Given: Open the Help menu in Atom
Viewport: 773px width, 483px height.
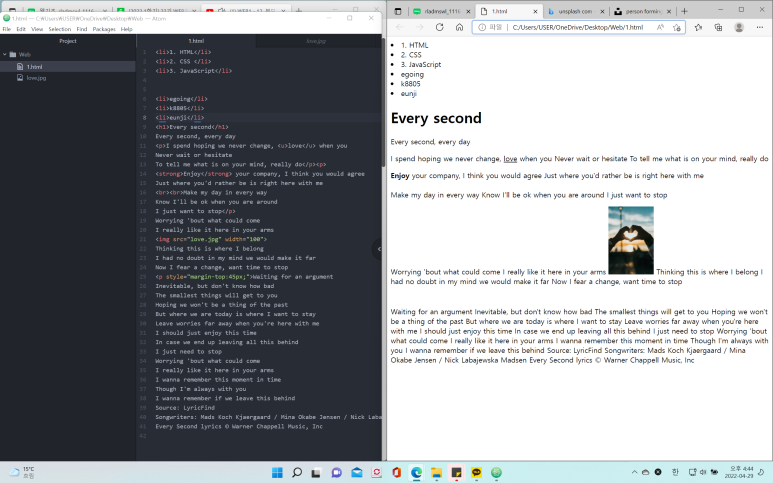Looking at the screenshot, I should pyautogui.click(x=127, y=29).
